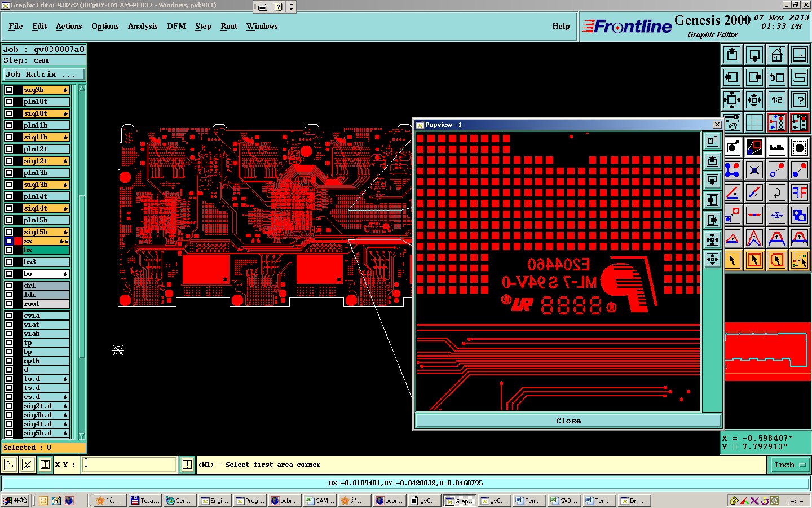
Task: Click the layer list scroll down arrow
Action: 82,436
